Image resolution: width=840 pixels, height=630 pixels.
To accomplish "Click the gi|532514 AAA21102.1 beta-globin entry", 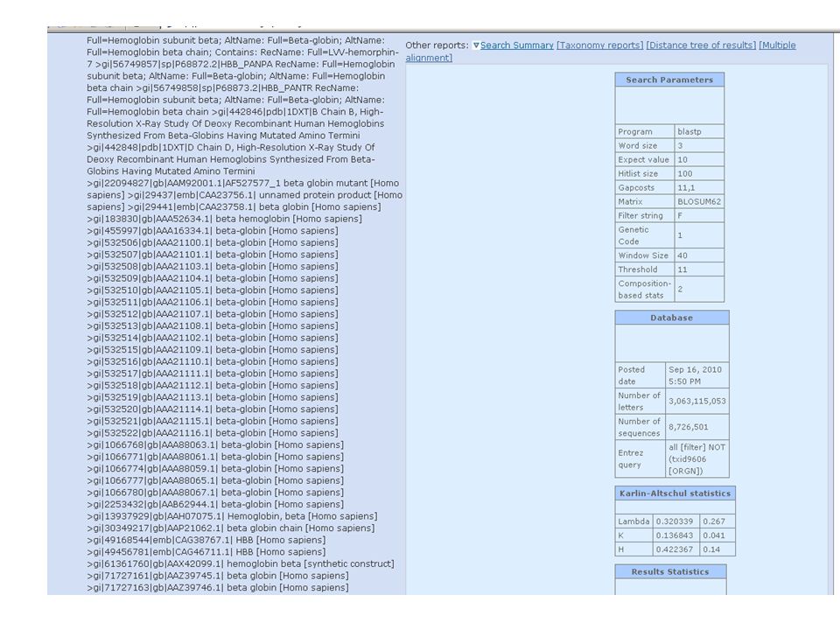I will (x=212, y=338).
